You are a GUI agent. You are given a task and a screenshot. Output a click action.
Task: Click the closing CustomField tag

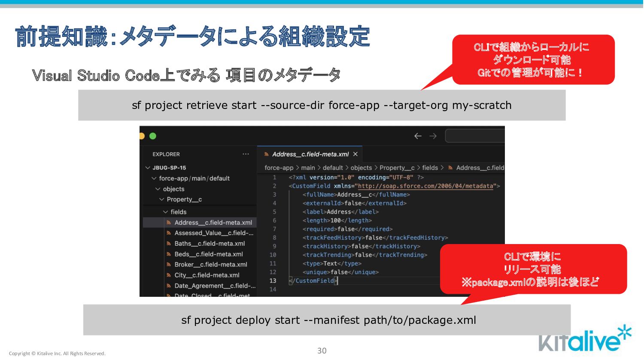313,281
